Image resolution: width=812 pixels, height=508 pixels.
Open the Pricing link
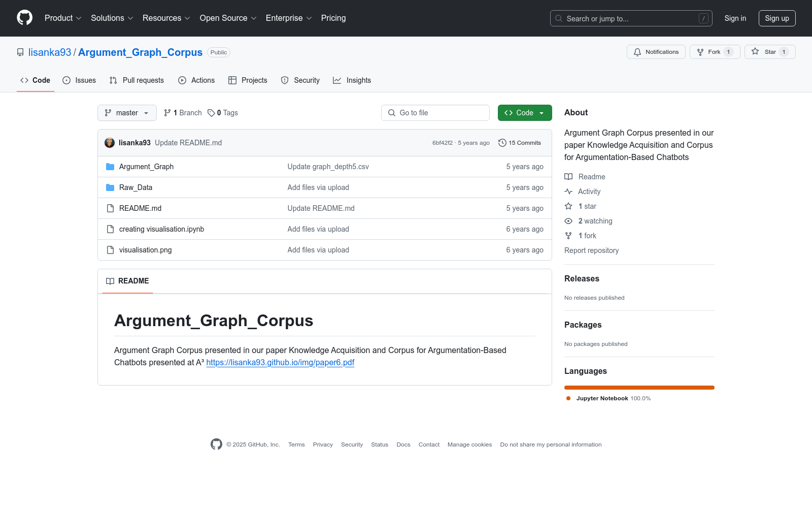333,18
